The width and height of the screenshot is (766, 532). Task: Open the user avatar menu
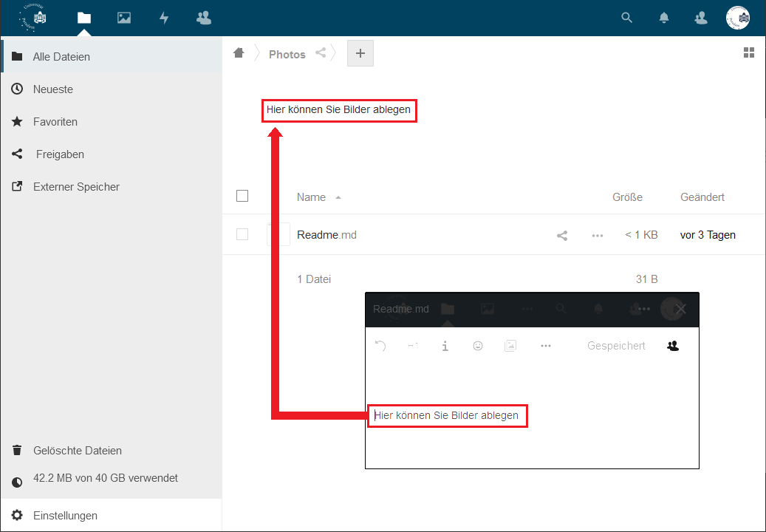pyautogui.click(x=737, y=18)
